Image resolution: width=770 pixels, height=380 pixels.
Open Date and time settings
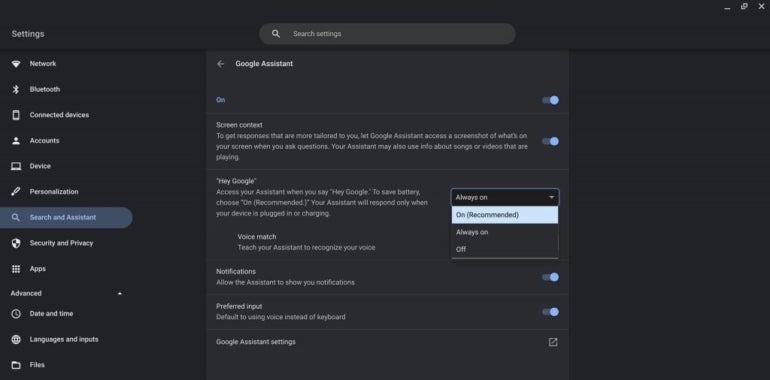[66, 314]
